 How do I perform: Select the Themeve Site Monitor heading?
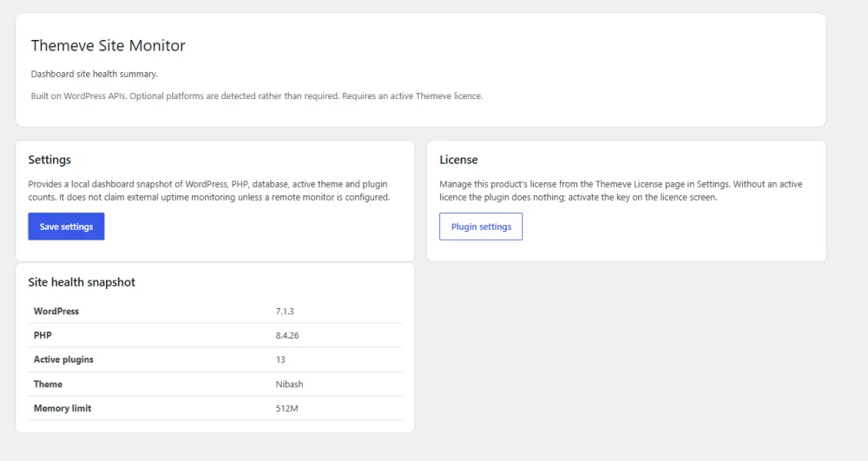(x=108, y=45)
